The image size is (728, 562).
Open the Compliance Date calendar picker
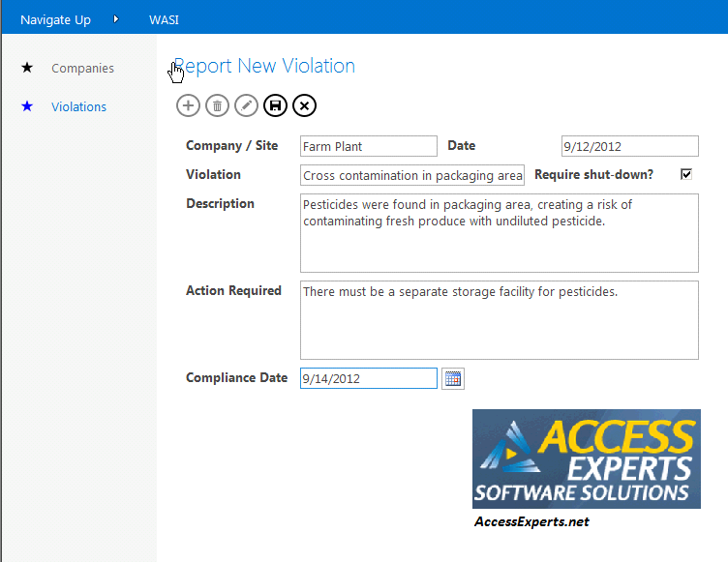[x=453, y=378]
